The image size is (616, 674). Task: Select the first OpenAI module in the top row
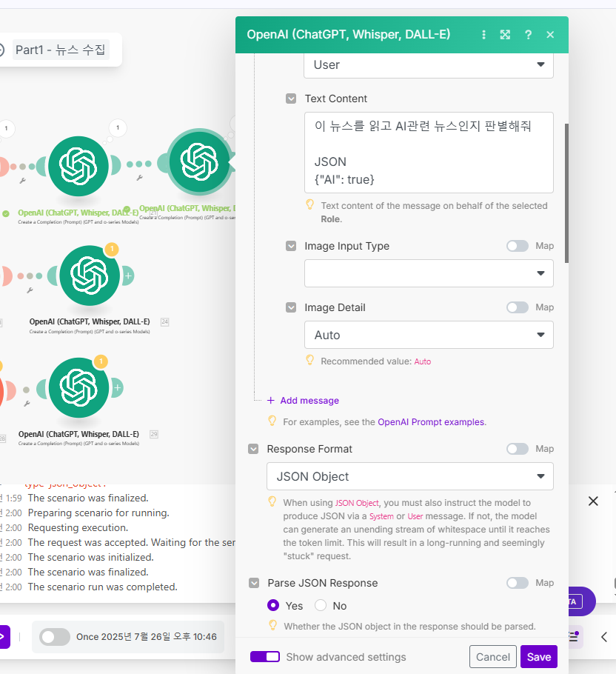[78, 167]
